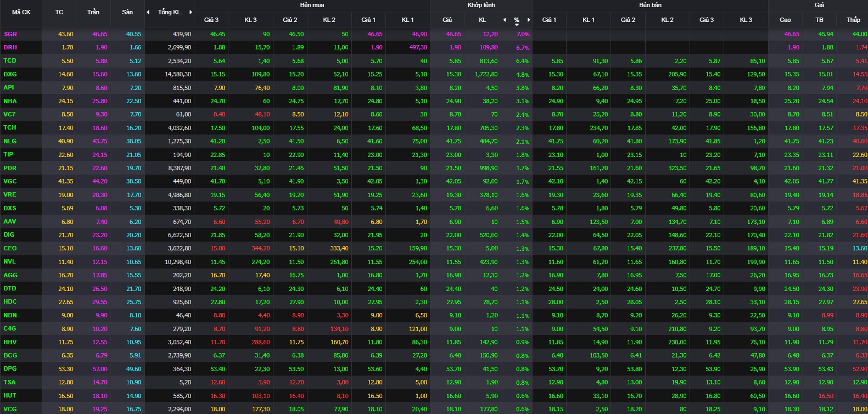The width and height of the screenshot is (868, 414).
Task: Open stock symbol BCG
Action: coord(10,355)
